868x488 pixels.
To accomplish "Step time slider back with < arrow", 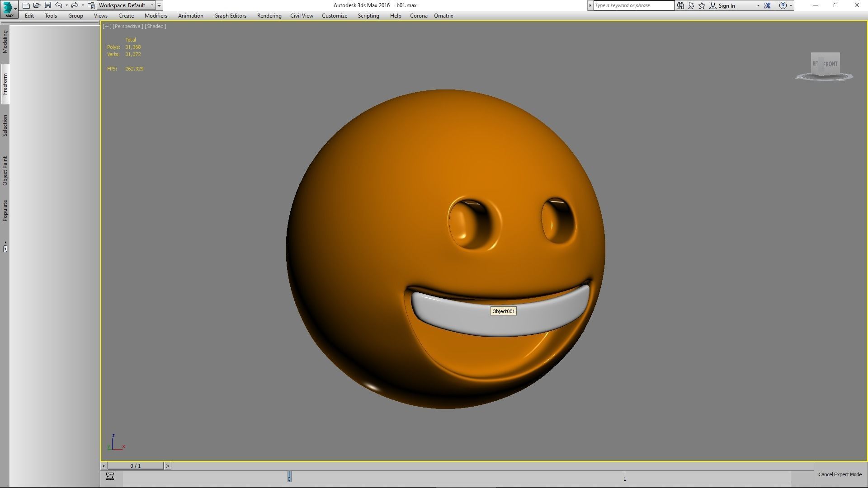I will [104, 466].
